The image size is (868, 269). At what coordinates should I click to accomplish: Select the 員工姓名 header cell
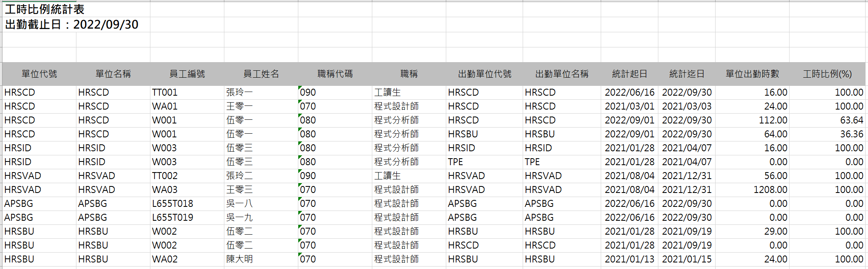261,74
